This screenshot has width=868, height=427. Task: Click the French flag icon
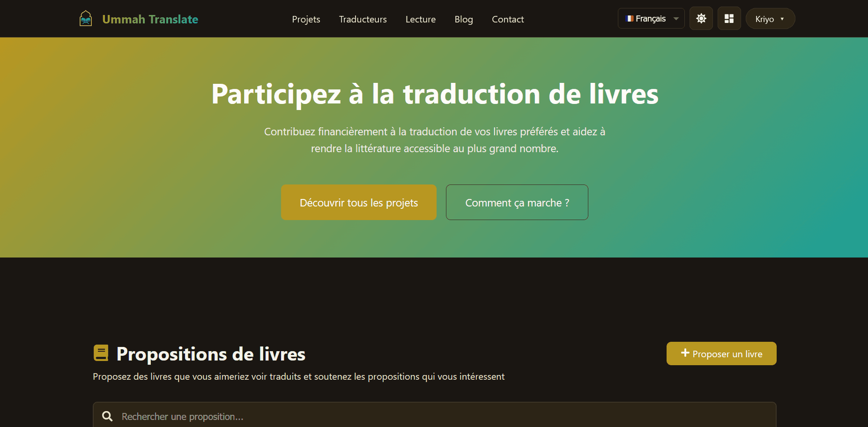(630, 18)
